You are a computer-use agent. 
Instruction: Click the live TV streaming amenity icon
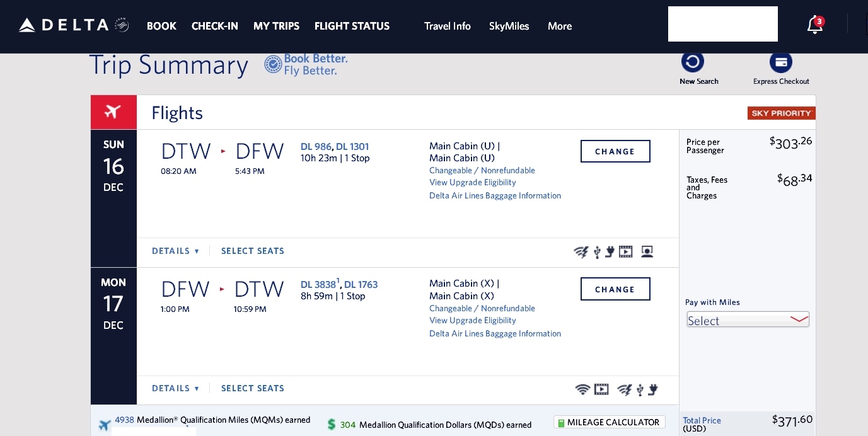point(647,251)
